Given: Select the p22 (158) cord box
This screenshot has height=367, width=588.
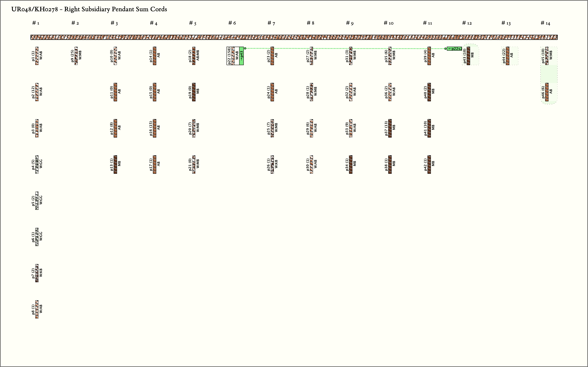Looking at the screenshot, I should click(233, 56).
